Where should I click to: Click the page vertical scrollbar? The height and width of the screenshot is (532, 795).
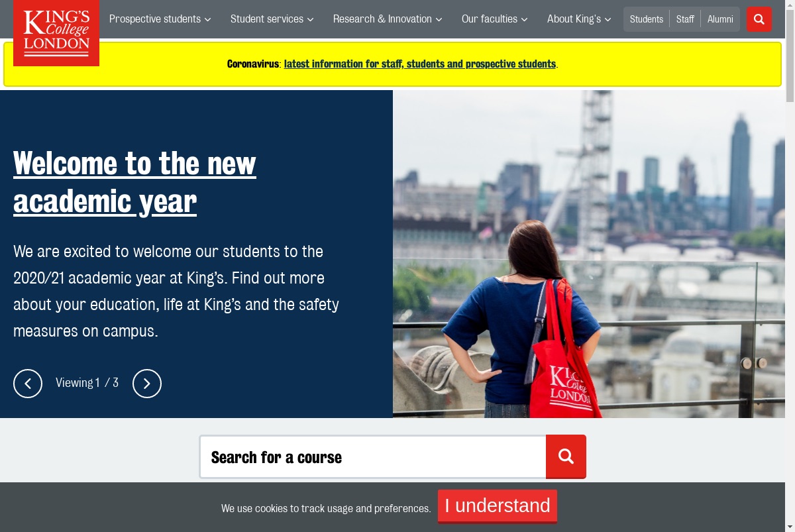click(790, 266)
